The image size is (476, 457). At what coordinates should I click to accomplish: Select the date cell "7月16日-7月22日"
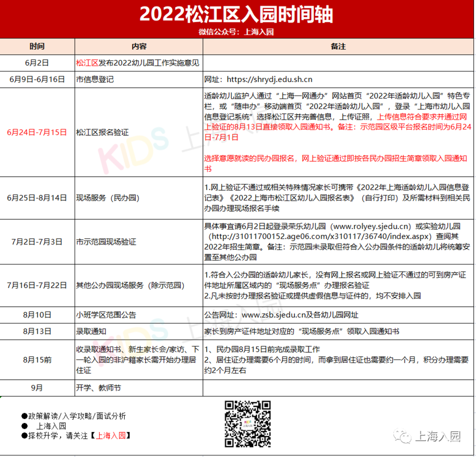coord(37,285)
